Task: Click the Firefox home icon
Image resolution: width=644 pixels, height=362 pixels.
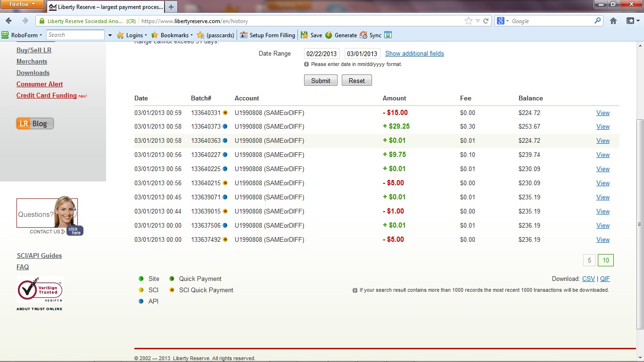Action: point(613,21)
